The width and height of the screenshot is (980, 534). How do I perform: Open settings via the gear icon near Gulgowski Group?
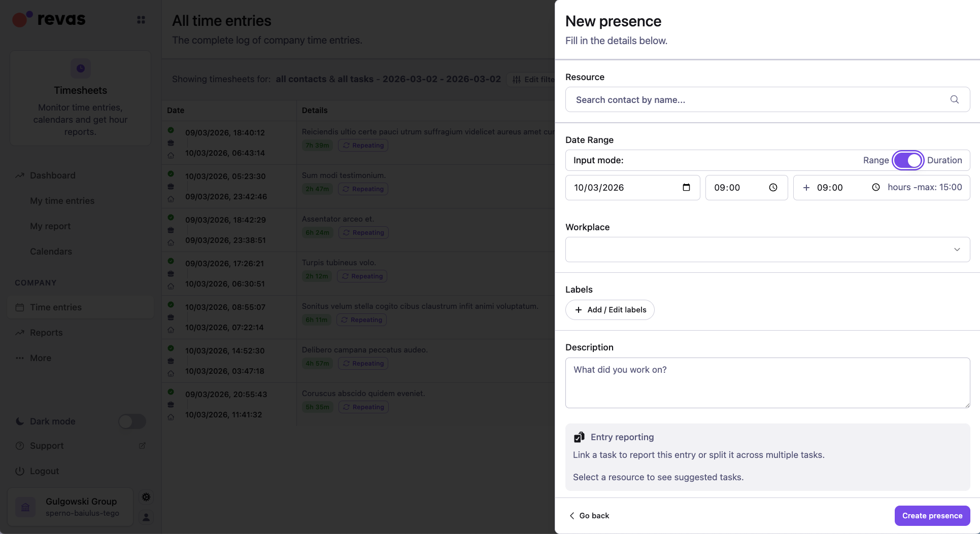pyautogui.click(x=146, y=497)
